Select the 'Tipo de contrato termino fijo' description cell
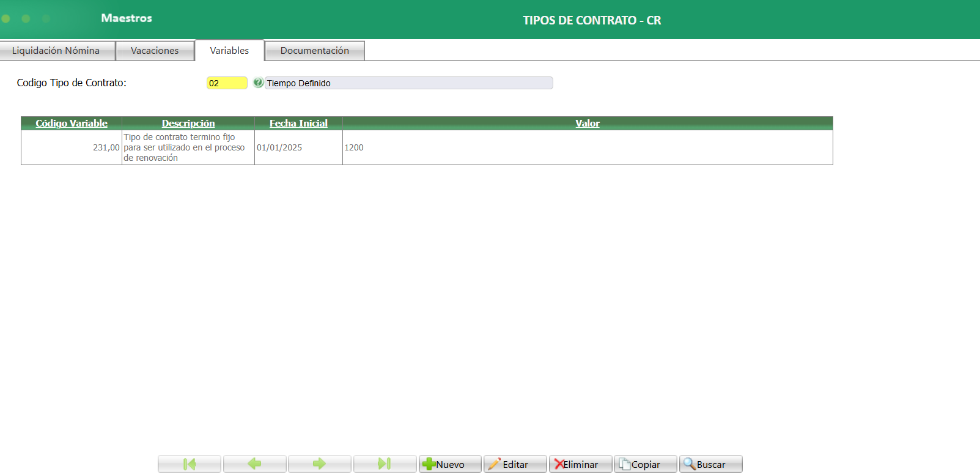 188,147
